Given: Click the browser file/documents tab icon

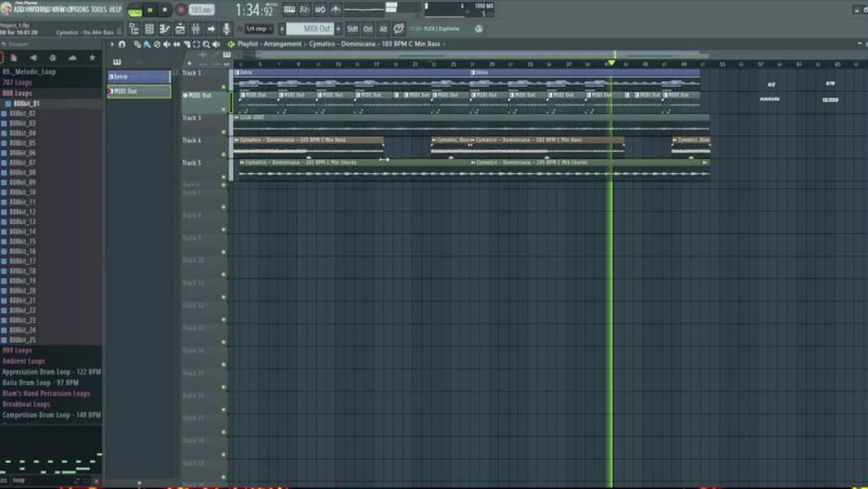Looking at the screenshot, I should [14, 58].
